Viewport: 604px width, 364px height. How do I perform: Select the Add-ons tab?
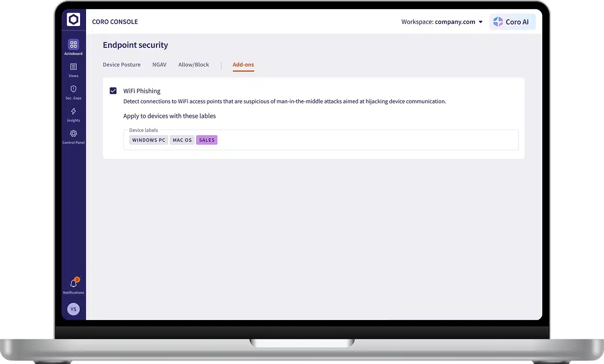pyautogui.click(x=243, y=65)
